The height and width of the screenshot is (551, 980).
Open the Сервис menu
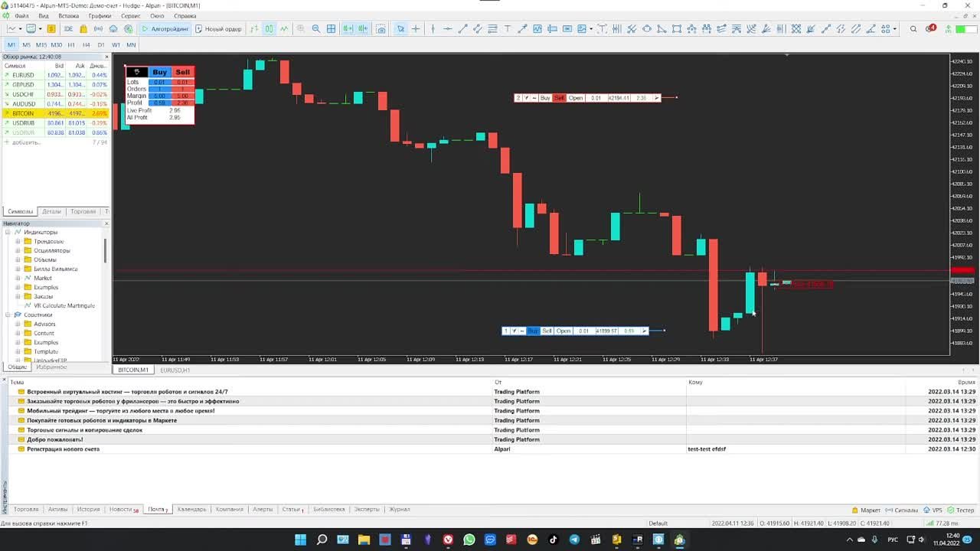(130, 15)
